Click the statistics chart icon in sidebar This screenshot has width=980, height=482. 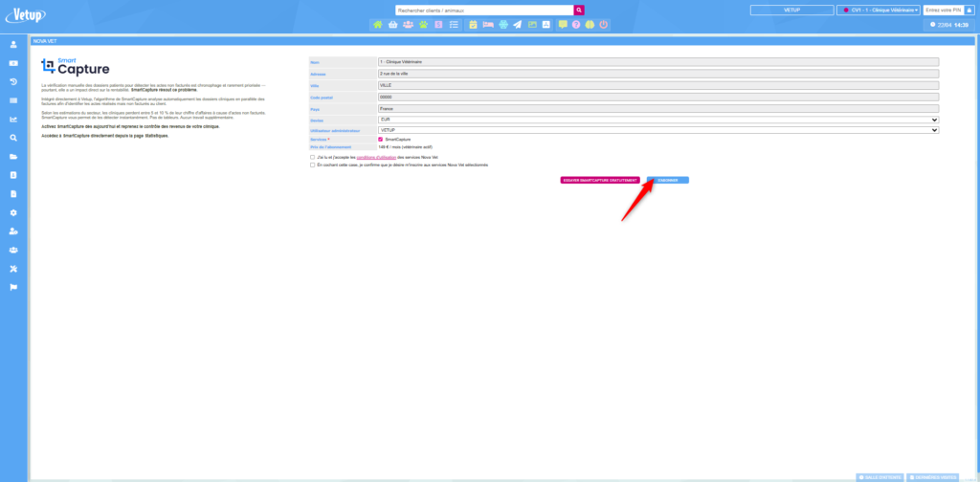(x=13, y=120)
